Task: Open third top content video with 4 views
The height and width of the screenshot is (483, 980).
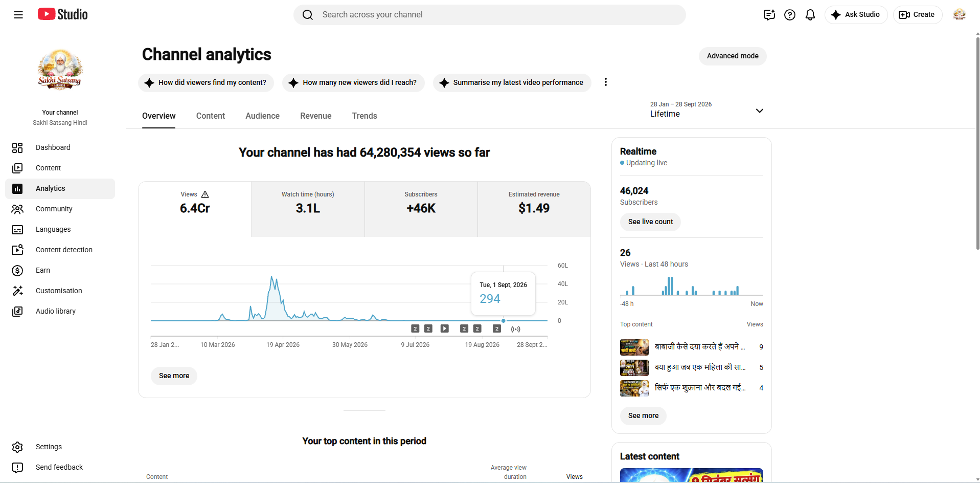Action: [692, 388]
